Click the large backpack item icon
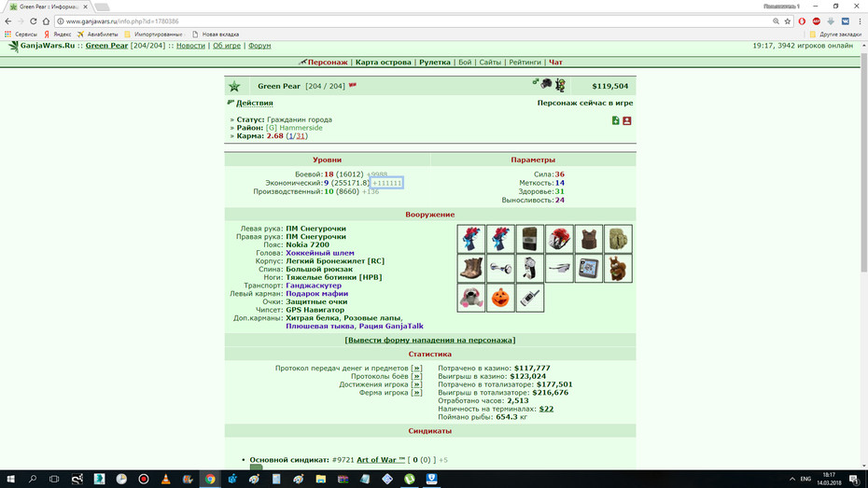 [618, 239]
